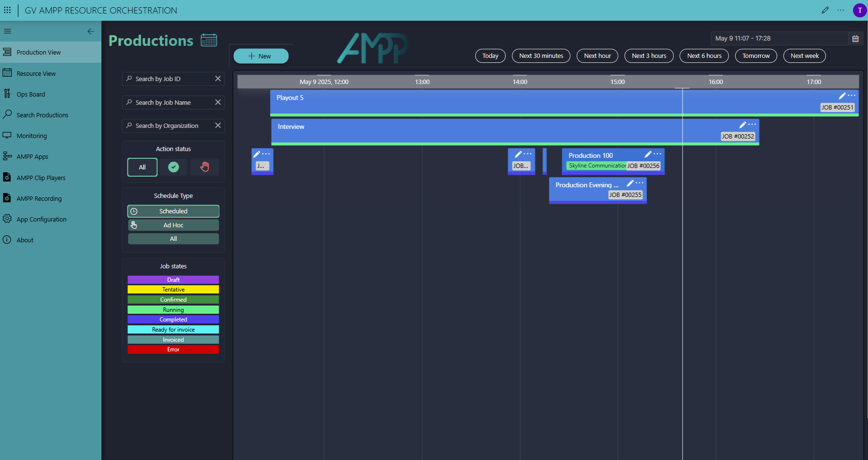Open AMPP Recording in sidebar
The height and width of the screenshot is (460, 868).
[51, 198]
